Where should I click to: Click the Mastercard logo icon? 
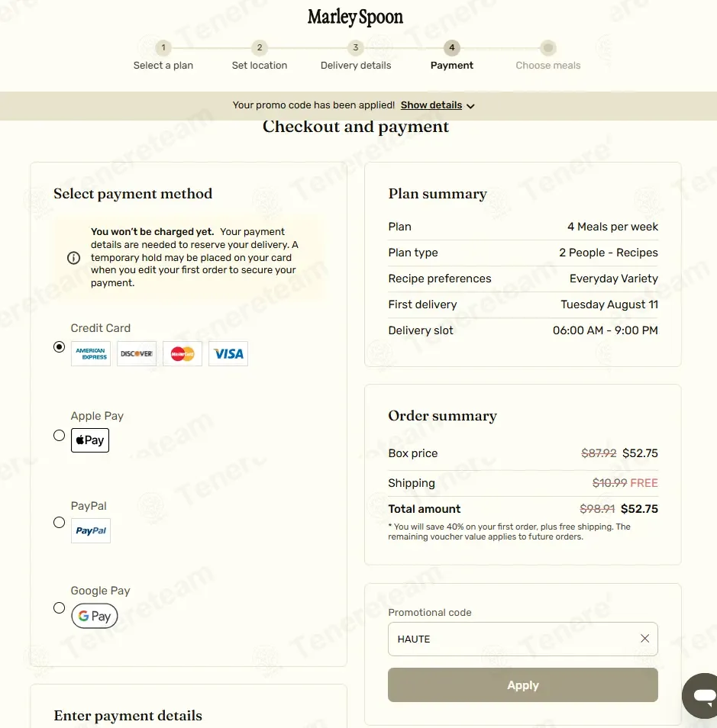[x=182, y=354]
